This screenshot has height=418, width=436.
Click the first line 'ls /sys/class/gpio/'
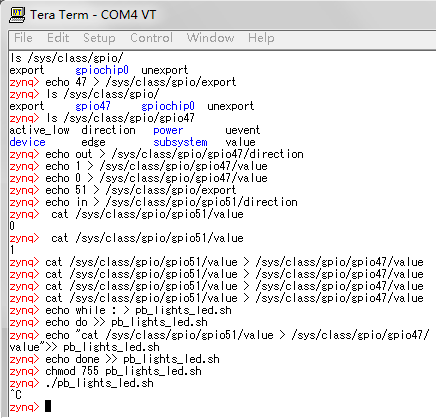[x=66, y=58]
